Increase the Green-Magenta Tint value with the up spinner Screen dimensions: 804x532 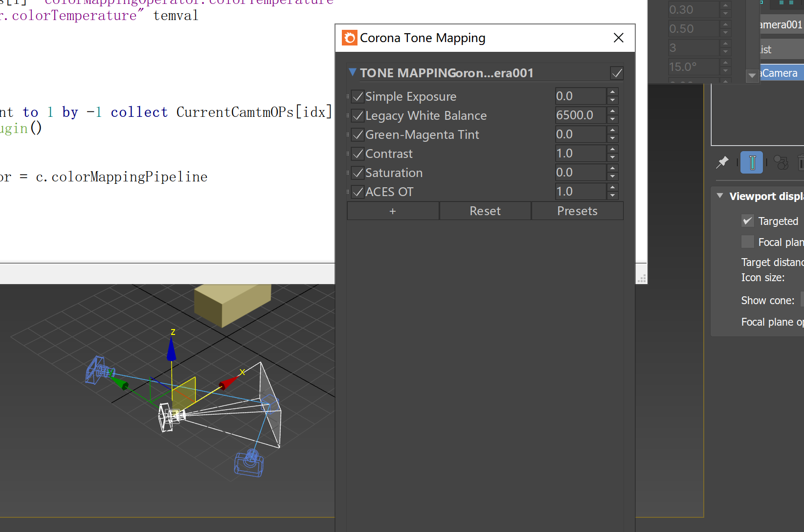pyautogui.click(x=612, y=130)
